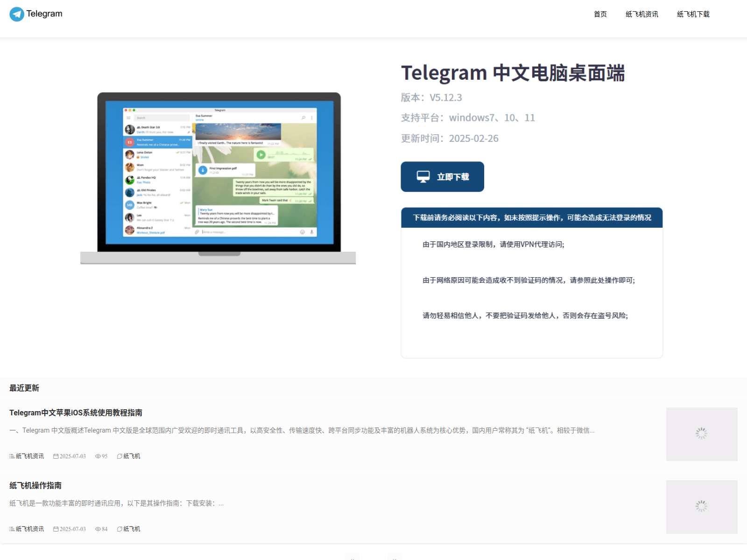Image resolution: width=747 pixels, height=560 pixels.
Task: Click date 2025-07-03 under 纸飞机操作指南
Action: click(x=73, y=529)
